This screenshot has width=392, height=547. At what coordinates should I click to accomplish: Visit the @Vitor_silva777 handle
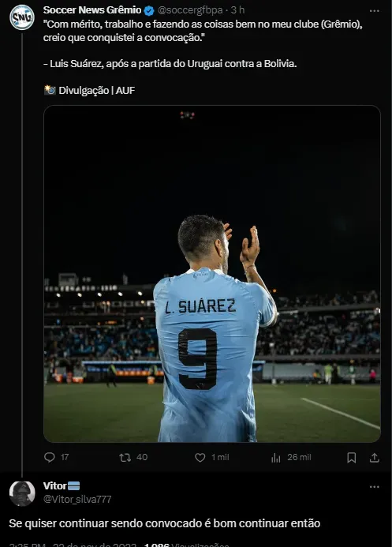(x=77, y=499)
